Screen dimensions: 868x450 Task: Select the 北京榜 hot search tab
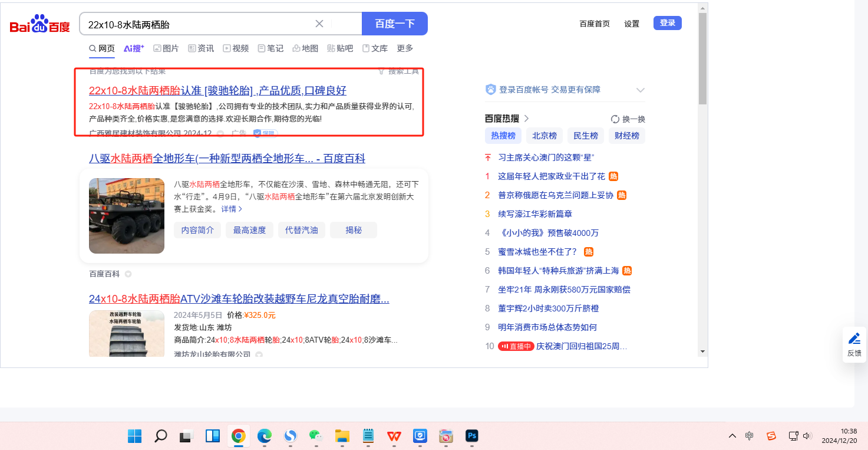544,136
